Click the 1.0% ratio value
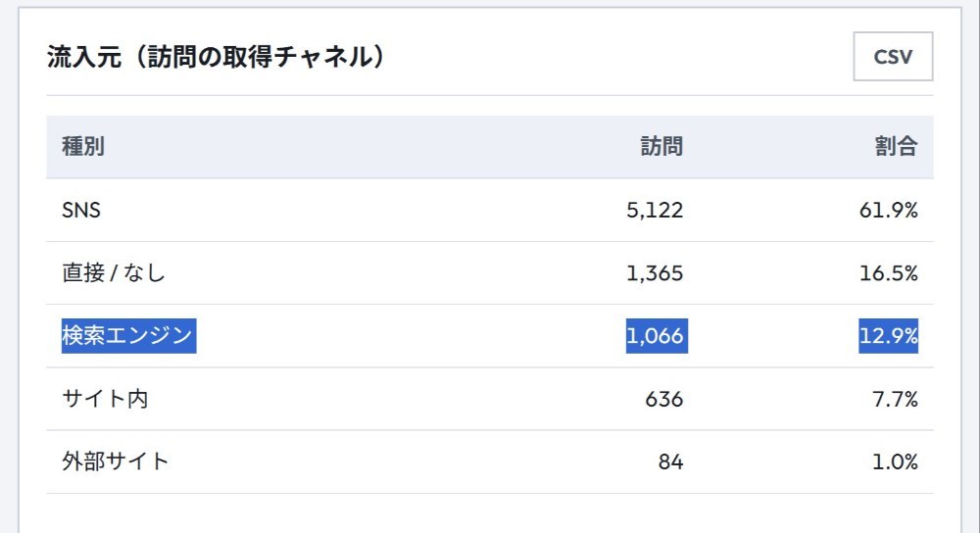980x533 pixels. 895,461
